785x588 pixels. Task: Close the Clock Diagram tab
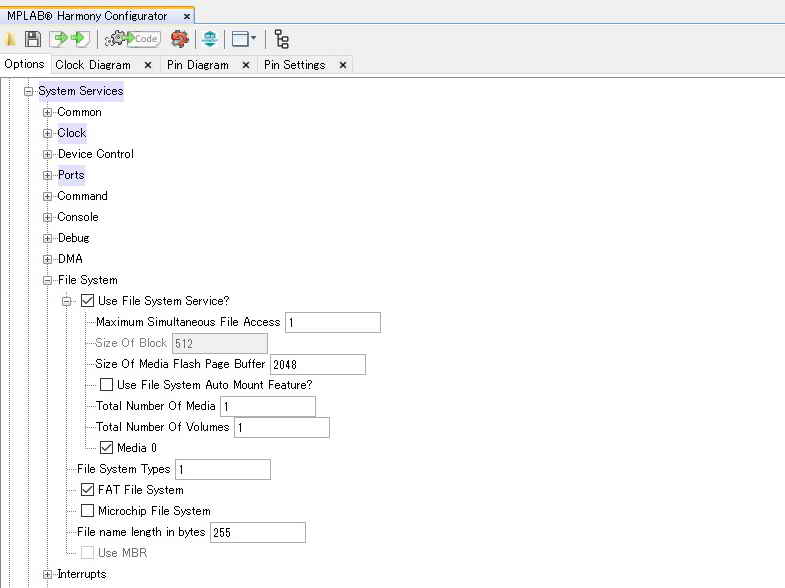coord(148,65)
